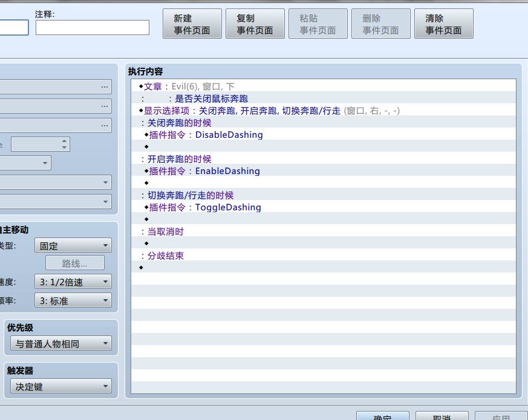Select the 插件指令：ToggleDashing line

pyautogui.click(x=323, y=207)
